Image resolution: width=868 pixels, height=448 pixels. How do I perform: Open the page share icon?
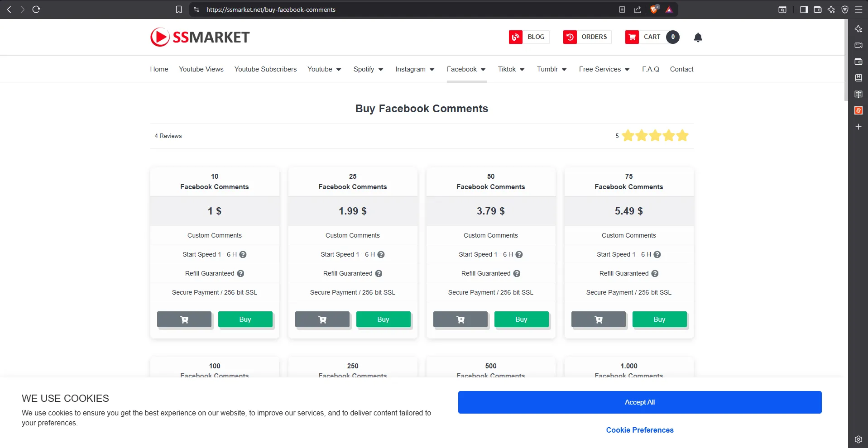pyautogui.click(x=638, y=9)
